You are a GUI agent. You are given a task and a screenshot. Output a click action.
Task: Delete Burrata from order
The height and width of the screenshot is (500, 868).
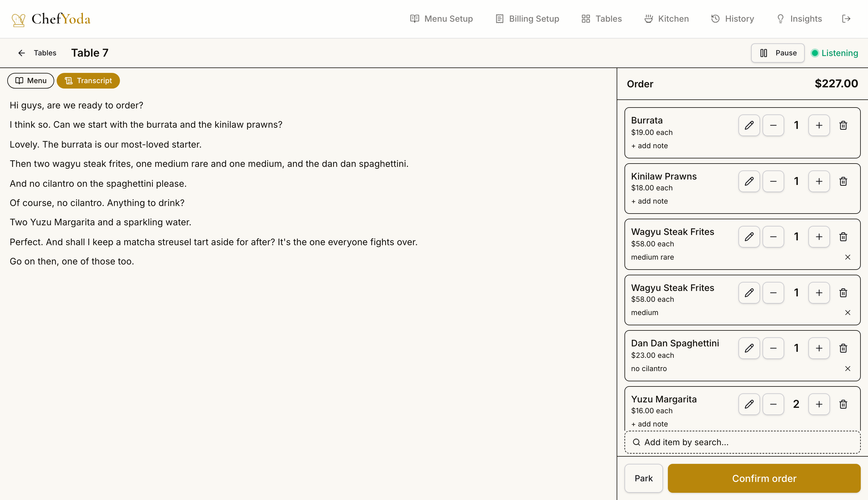[843, 125]
